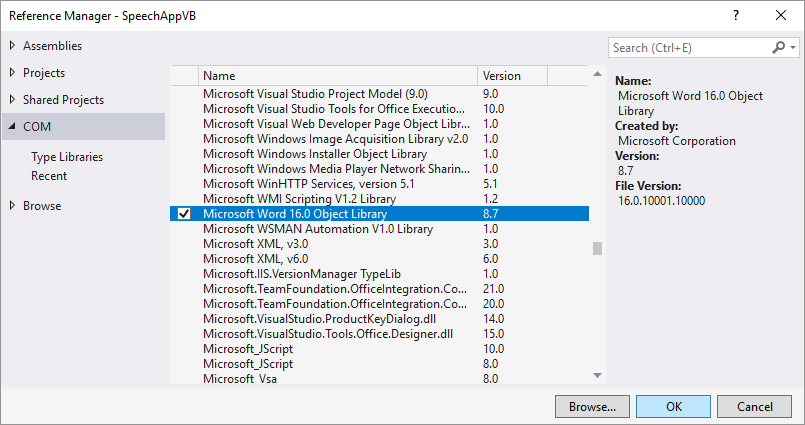
Task: Sort list by Version column header
Action: tap(512, 76)
